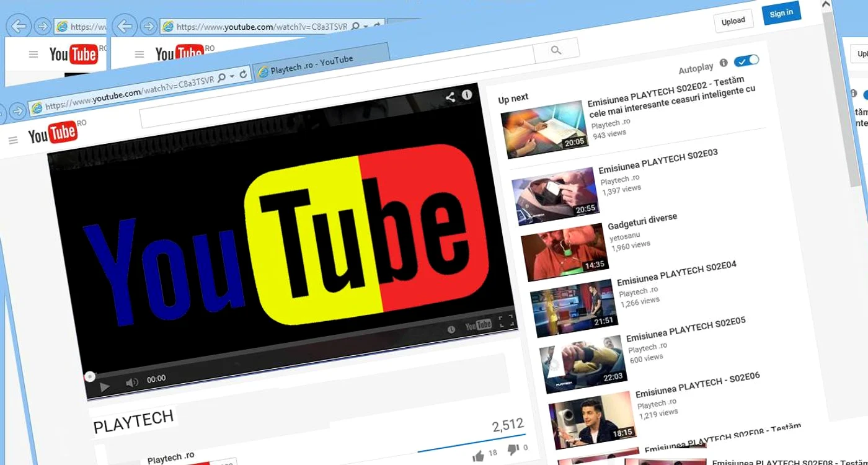868x465 pixels.
Task: Click the video progress scrubber handle
Action: [x=90, y=376]
